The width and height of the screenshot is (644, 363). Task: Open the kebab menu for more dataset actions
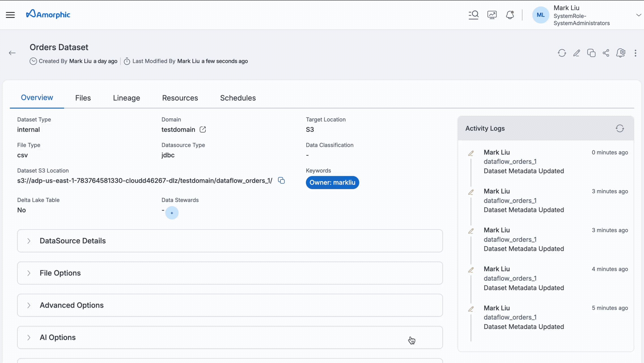635,53
